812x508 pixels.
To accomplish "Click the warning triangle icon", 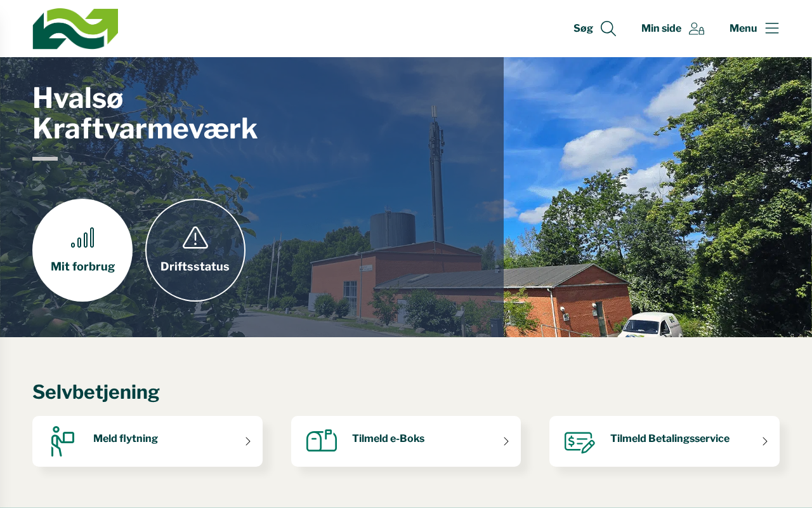I will click(195, 237).
